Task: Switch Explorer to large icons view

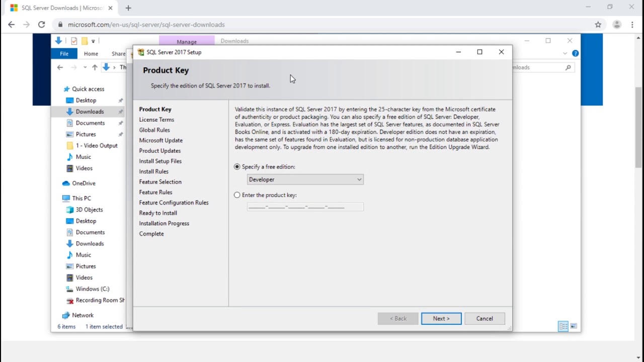Action: (x=574, y=326)
